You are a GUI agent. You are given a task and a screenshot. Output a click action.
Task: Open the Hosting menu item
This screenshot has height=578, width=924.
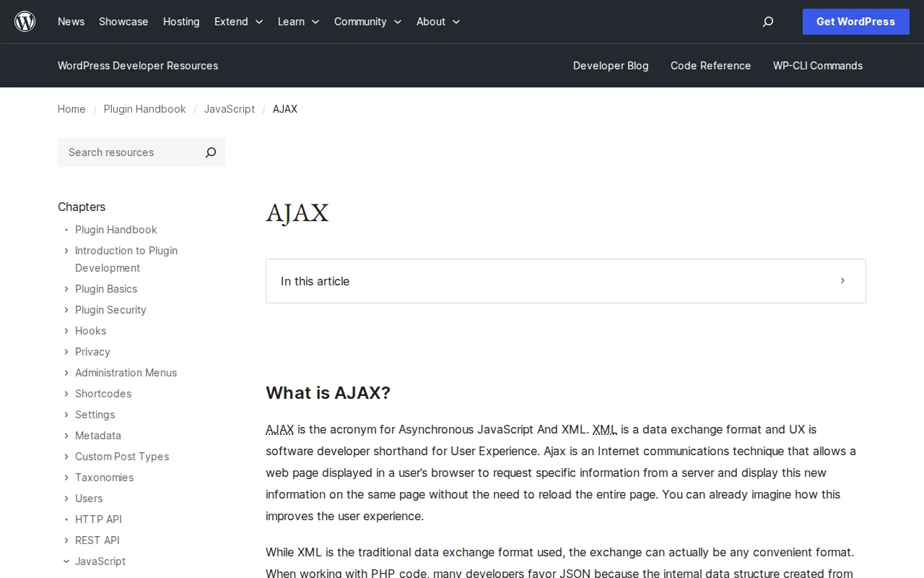(x=181, y=22)
